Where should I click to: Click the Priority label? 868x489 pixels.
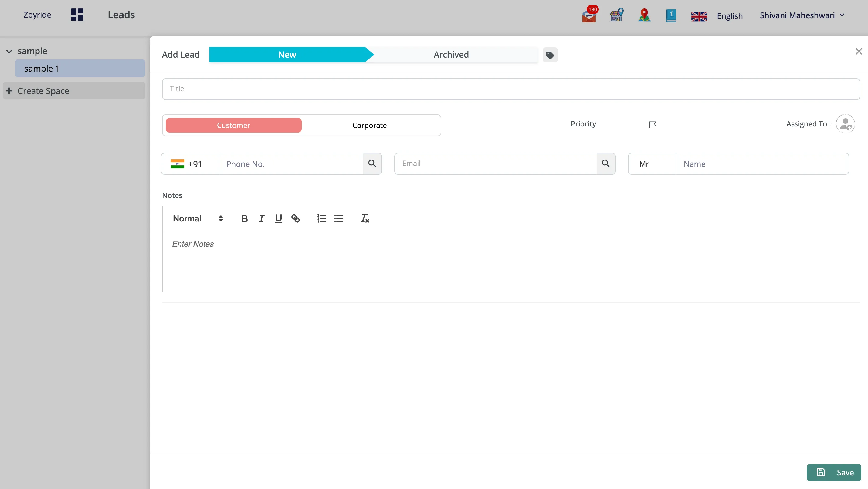point(583,124)
